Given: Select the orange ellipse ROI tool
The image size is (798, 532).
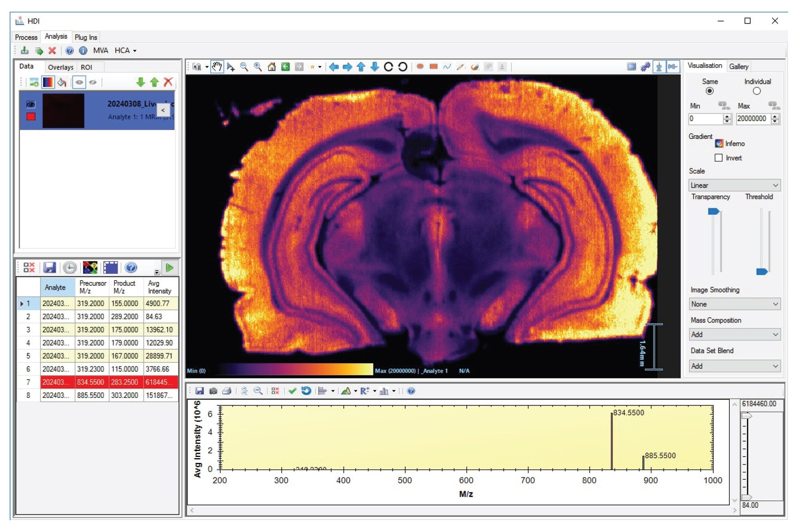Looking at the screenshot, I should 420,67.
